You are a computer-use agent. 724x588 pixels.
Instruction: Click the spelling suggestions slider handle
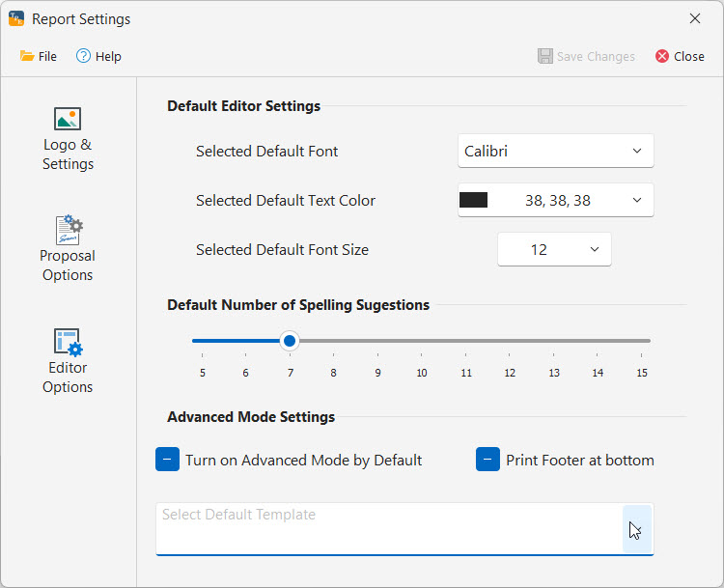click(290, 341)
